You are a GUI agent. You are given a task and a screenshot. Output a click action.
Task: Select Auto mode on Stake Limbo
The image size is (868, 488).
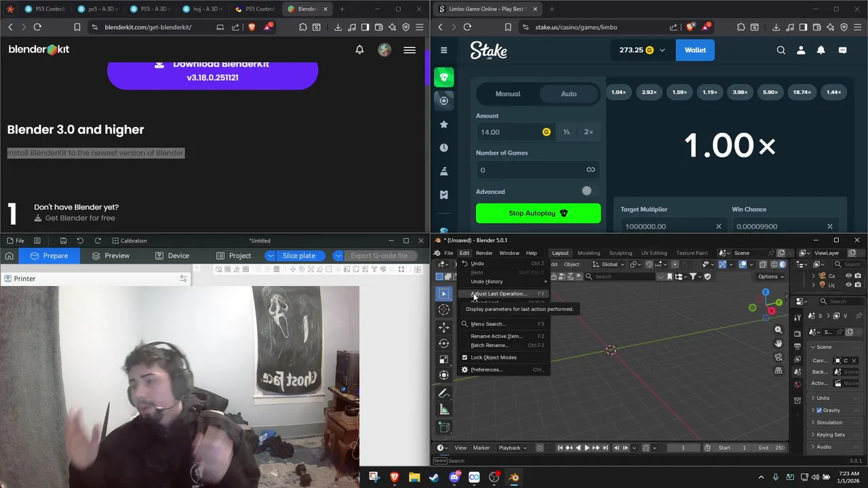click(569, 94)
